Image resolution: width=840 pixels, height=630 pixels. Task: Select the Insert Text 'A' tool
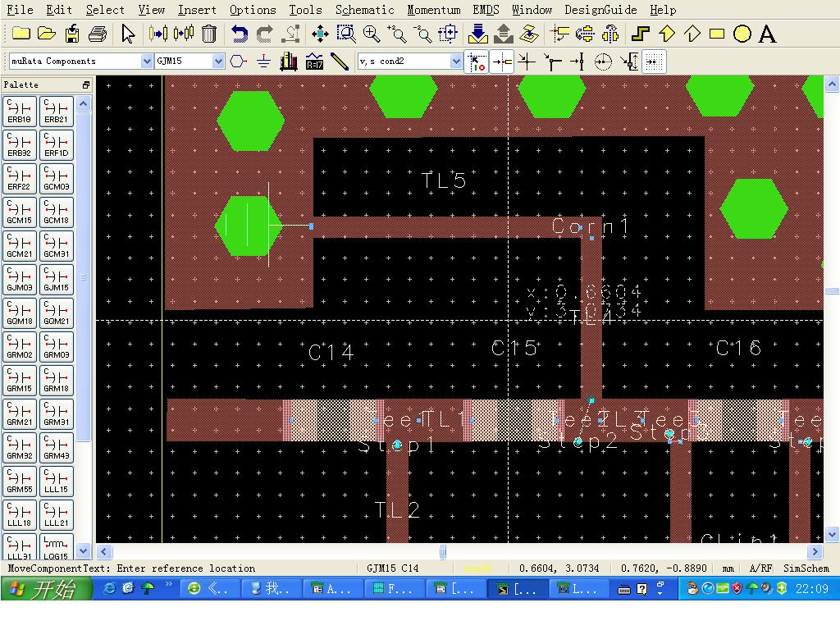click(767, 34)
